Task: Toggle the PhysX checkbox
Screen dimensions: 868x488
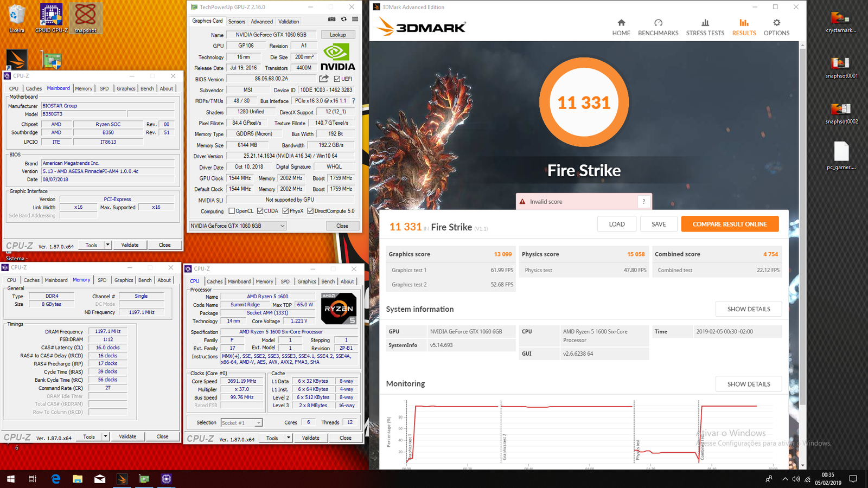Action: [285, 211]
